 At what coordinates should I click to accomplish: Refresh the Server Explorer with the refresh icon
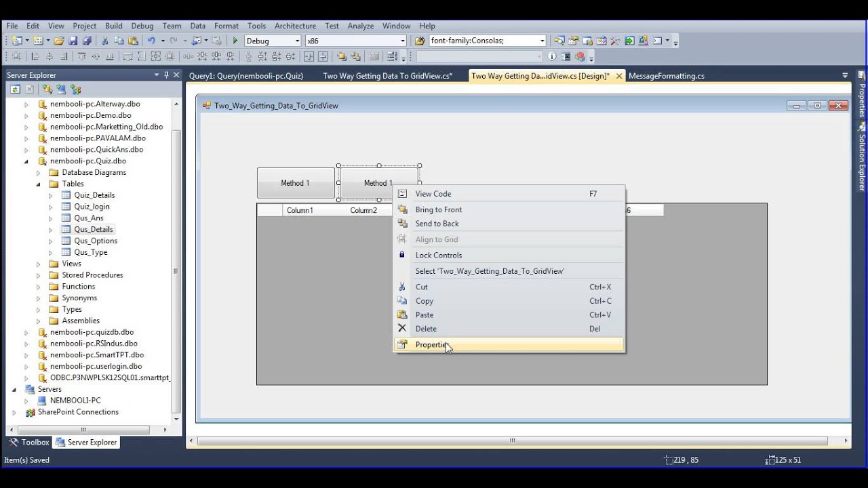pos(15,89)
